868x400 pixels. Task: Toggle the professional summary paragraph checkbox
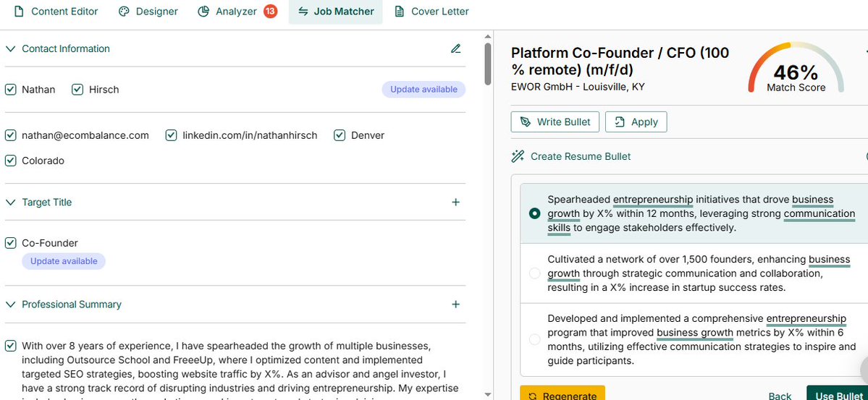[11, 346]
